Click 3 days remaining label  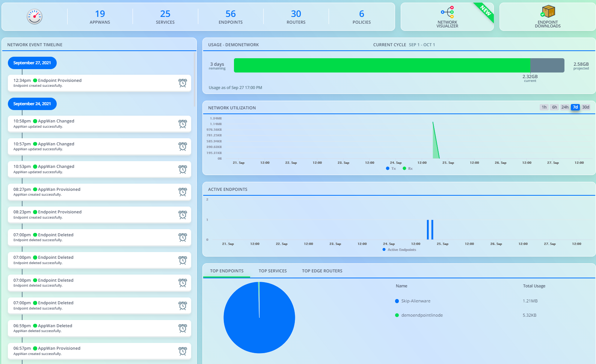tap(217, 66)
